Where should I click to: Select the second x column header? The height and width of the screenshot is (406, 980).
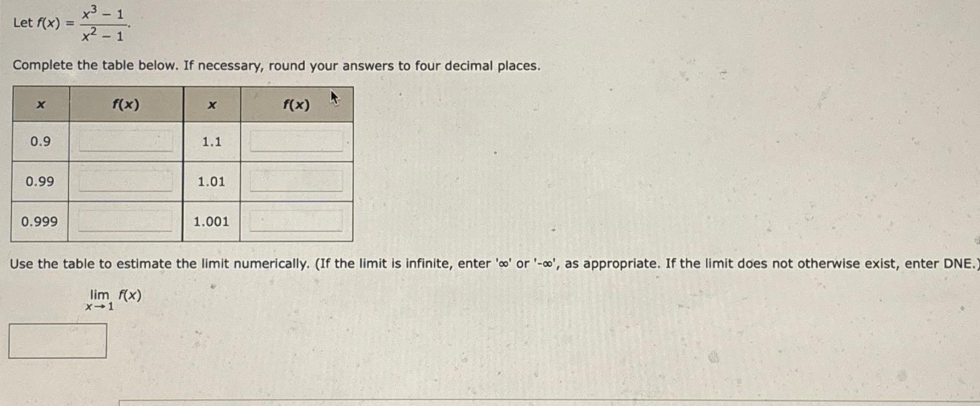click(211, 104)
